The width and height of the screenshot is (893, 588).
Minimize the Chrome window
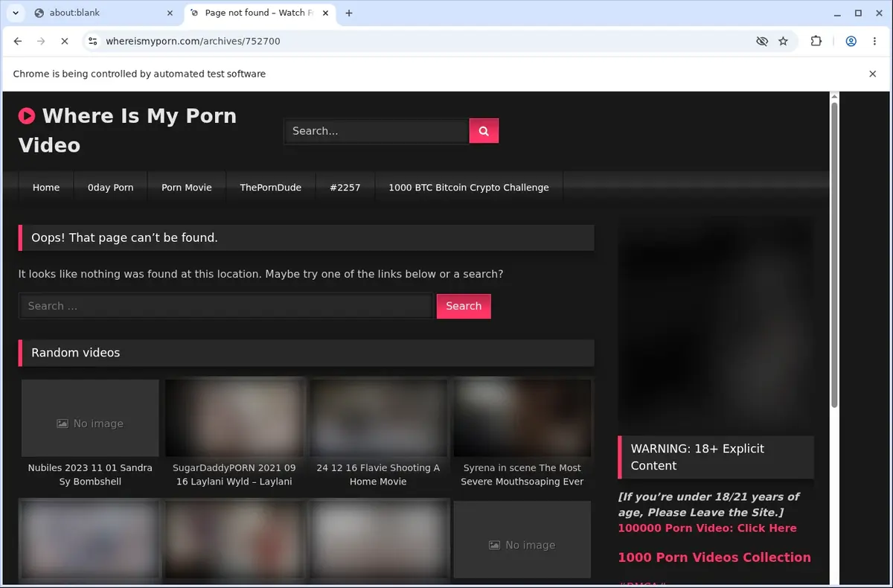(838, 13)
